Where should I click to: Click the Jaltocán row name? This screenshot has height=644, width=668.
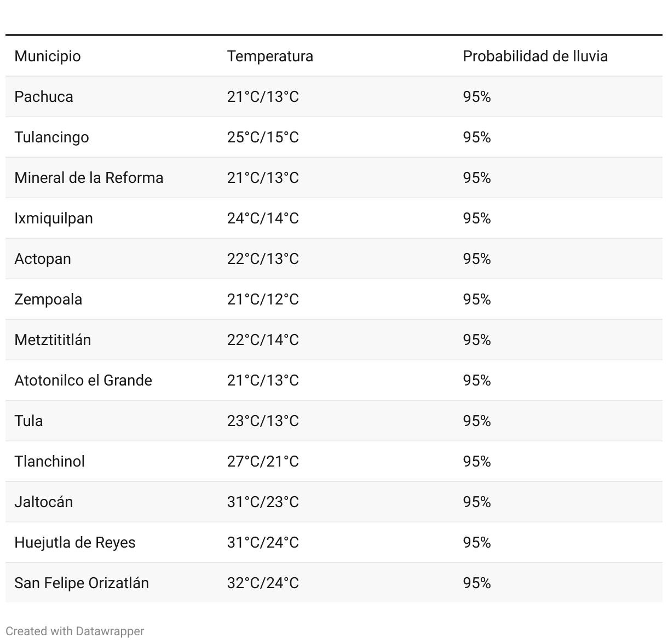[x=44, y=502]
